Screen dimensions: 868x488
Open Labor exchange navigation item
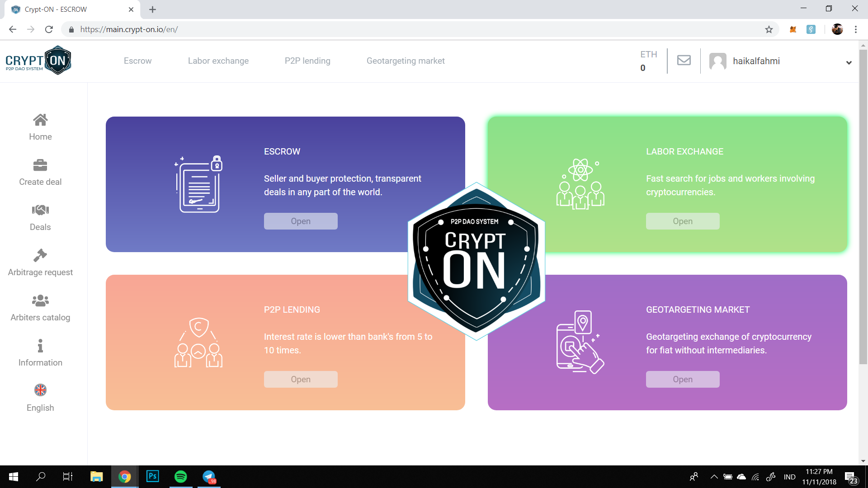(x=218, y=61)
